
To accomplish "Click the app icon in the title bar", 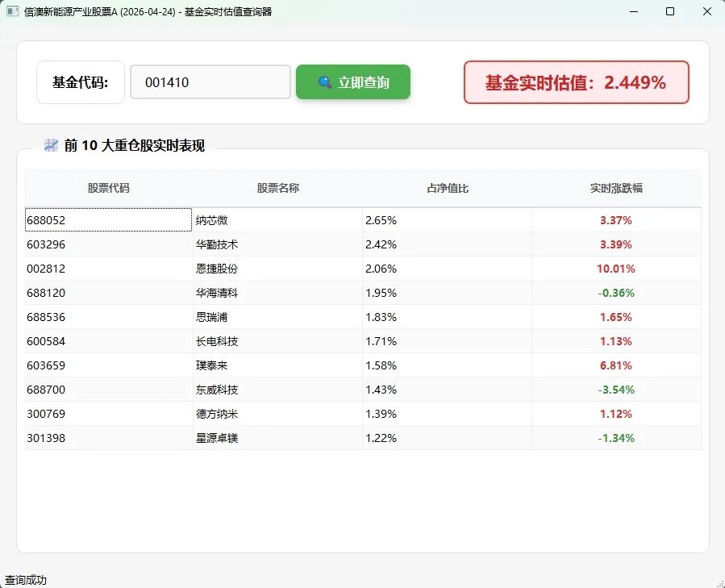I will (x=12, y=11).
